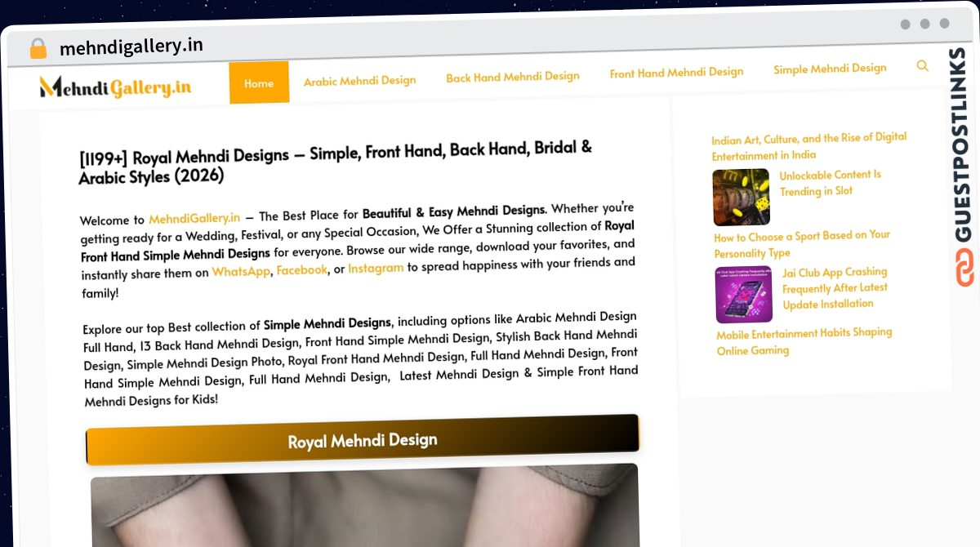Open Back Hand Mehndi Design menu item
The image size is (980, 547).
coord(513,77)
